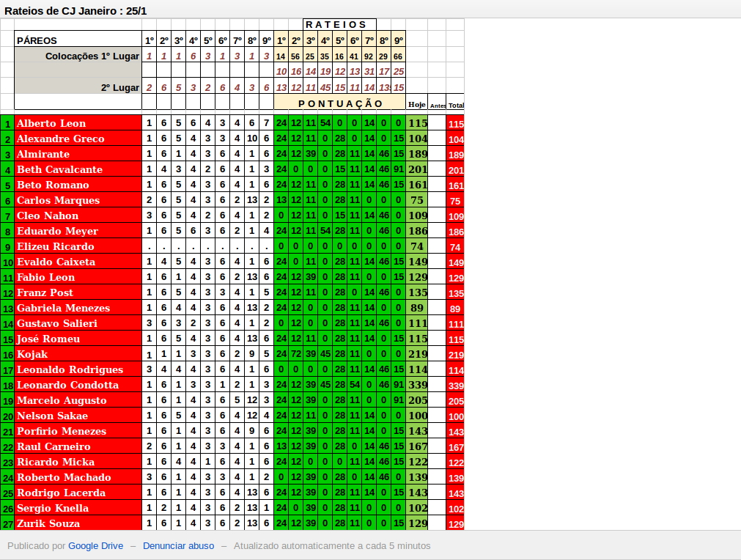Click Roberto Machado's Total value 139

pyautogui.click(x=456, y=478)
